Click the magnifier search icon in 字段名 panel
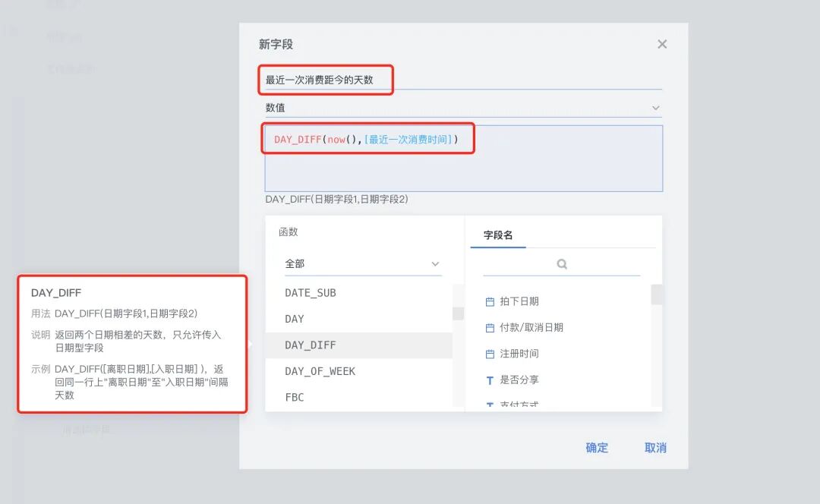 [561, 263]
